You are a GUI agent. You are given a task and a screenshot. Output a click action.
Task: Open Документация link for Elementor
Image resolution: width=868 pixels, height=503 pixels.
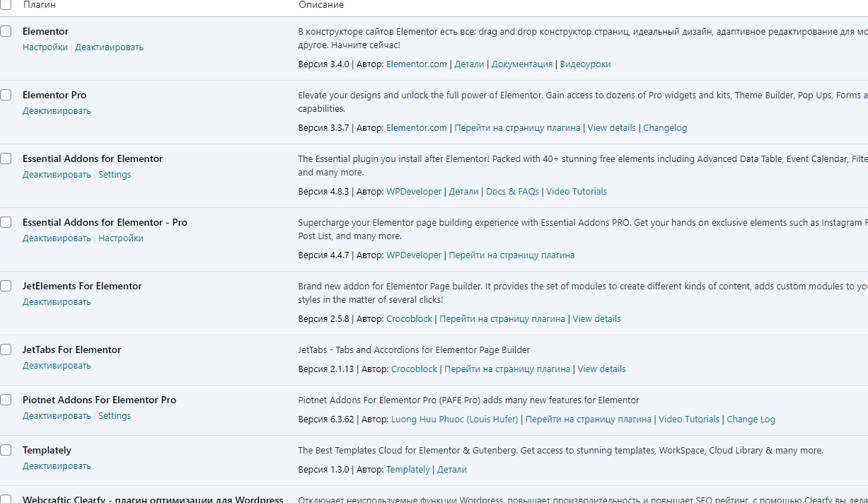tap(522, 64)
